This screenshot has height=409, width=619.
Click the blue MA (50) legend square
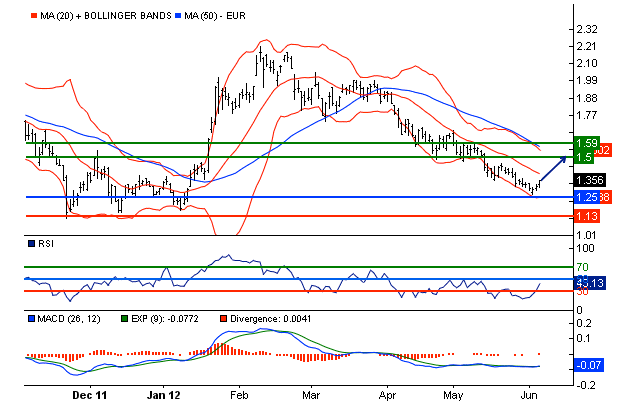[x=179, y=17]
